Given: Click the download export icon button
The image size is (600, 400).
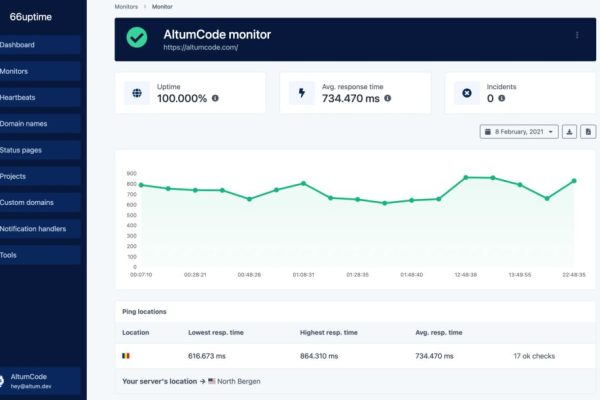Looking at the screenshot, I should [569, 132].
